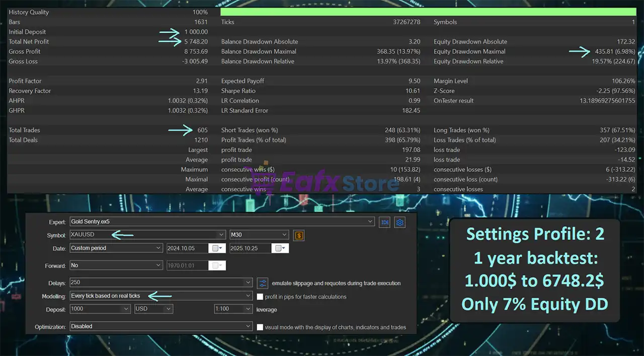This screenshot has width=644, height=356.
Task: Open calendar picker for start date 2024.10.05
Action: (x=218, y=248)
